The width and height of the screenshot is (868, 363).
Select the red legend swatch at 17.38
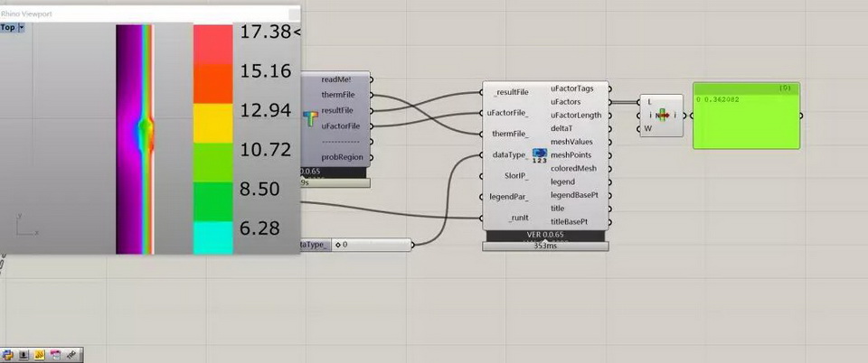click(x=212, y=43)
